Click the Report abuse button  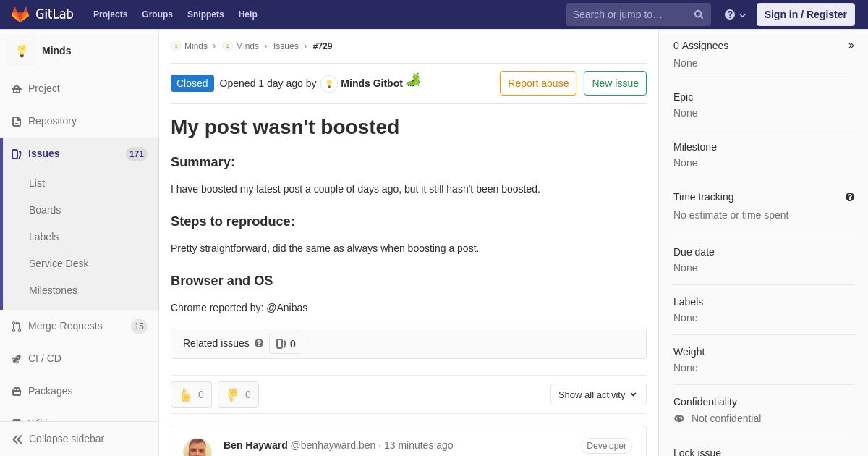(x=538, y=83)
